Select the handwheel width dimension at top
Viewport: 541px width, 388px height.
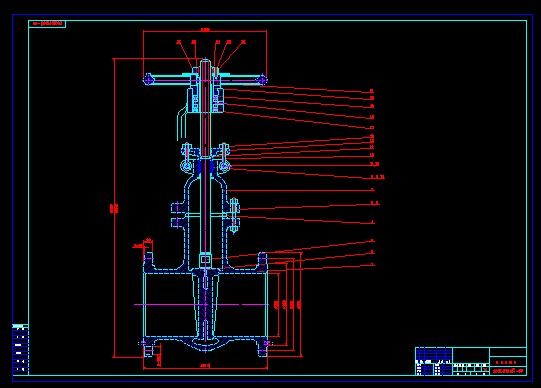(205, 30)
